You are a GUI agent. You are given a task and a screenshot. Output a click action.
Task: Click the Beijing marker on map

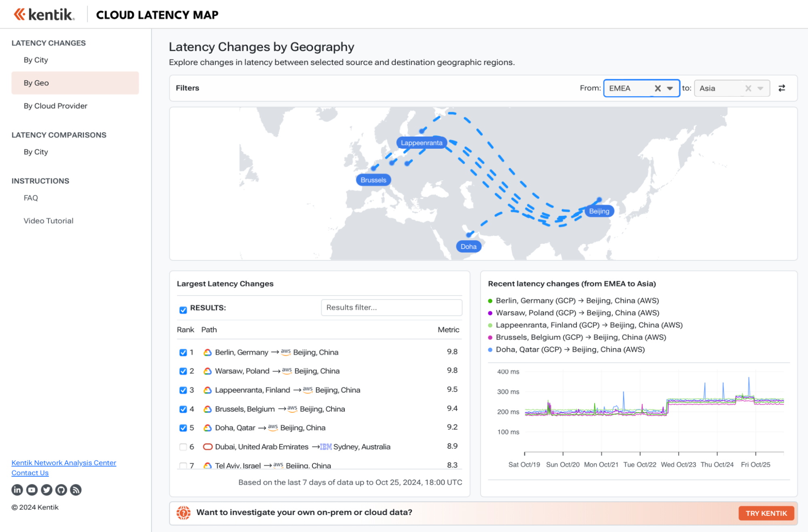coord(599,211)
